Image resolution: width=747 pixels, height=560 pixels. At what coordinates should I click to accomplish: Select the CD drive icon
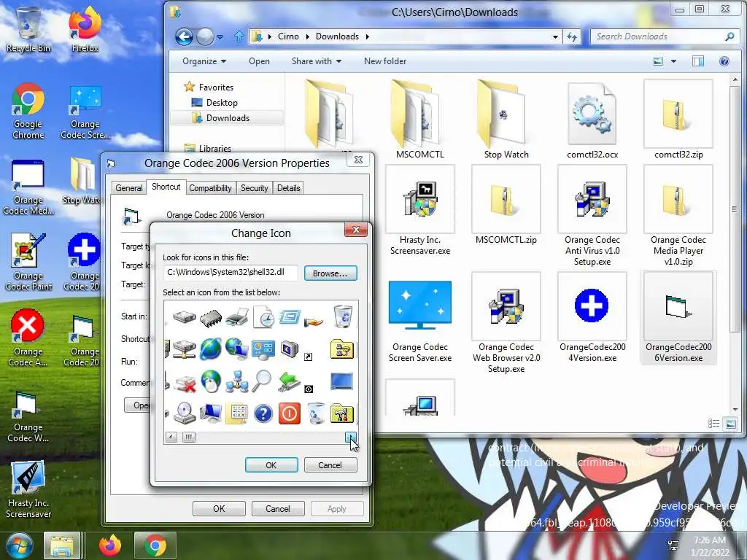(x=184, y=413)
